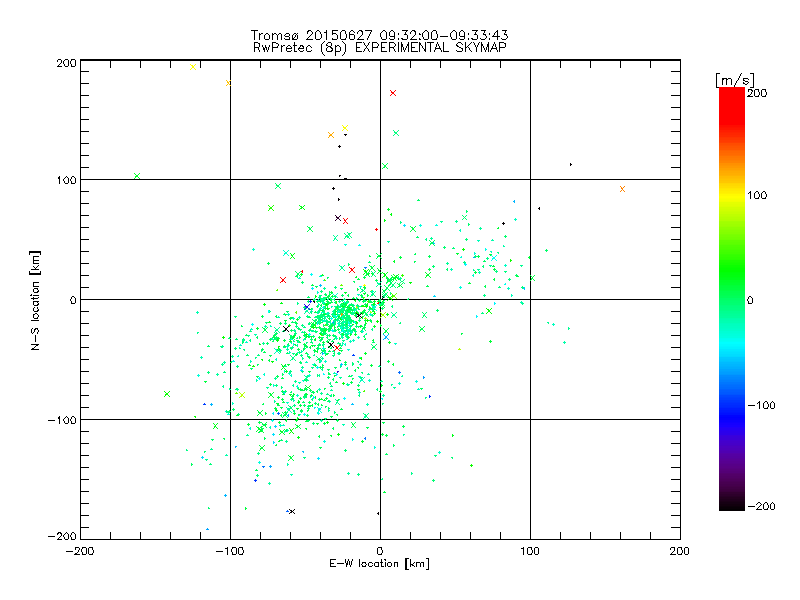Click the colorbar tick label 200
The height and width of the screenshot is (600, 800).
(757, 93)
